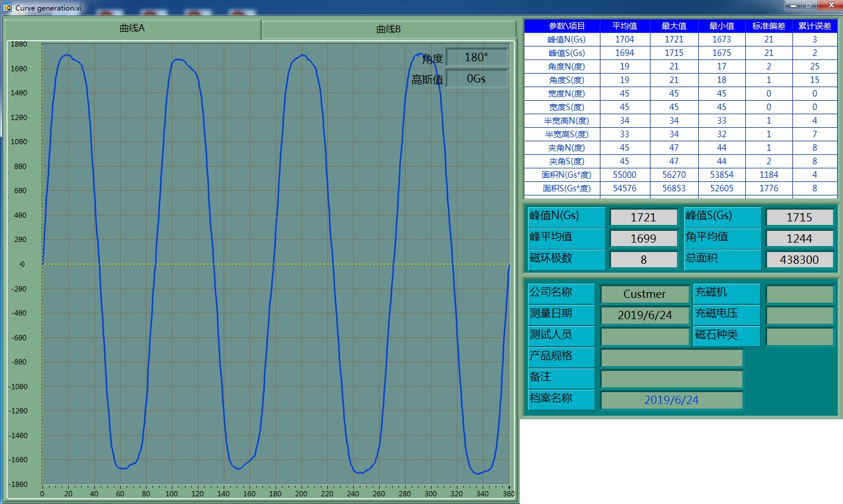Click the empty 产品规格 input field
This screenshot has width=843, height=504.
(x=672, y=357)
